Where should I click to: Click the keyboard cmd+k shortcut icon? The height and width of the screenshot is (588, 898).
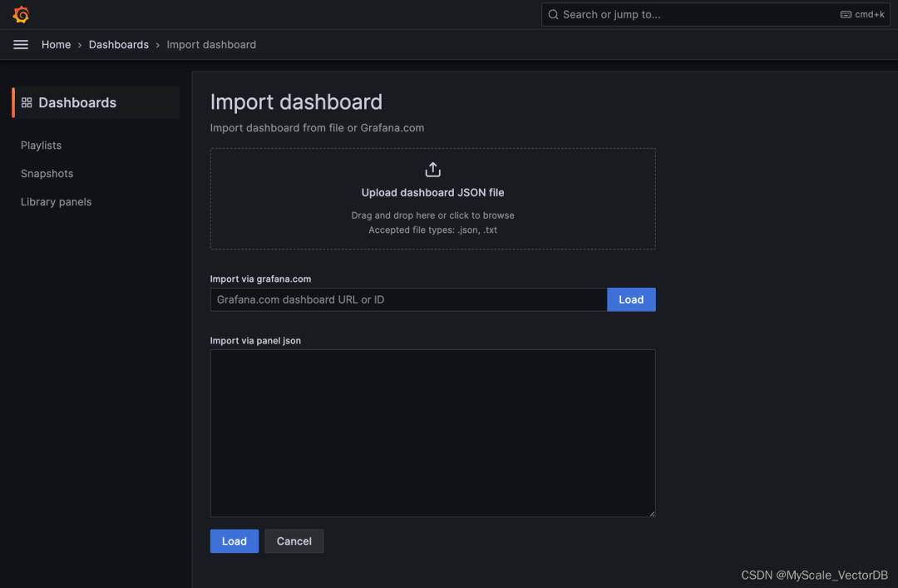click(x=846, y=15)
